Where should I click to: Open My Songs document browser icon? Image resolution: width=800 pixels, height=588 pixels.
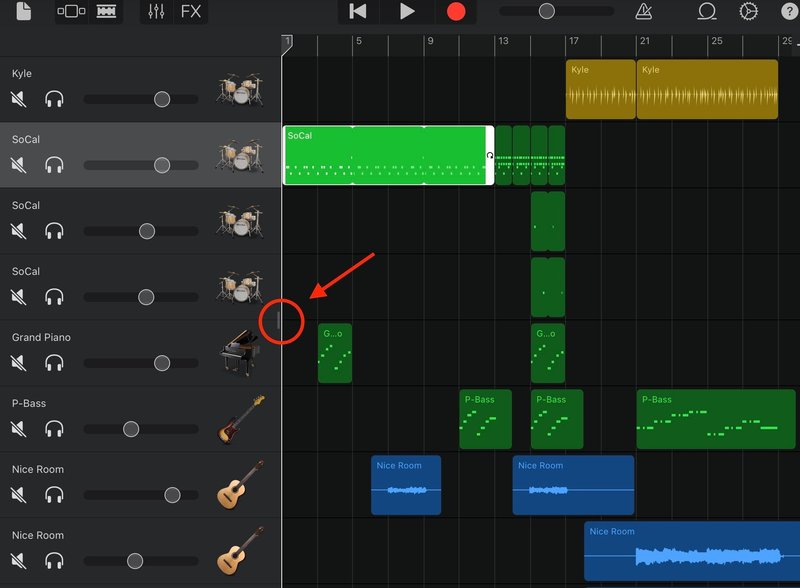pyautogui.click(x=24, y=11)
